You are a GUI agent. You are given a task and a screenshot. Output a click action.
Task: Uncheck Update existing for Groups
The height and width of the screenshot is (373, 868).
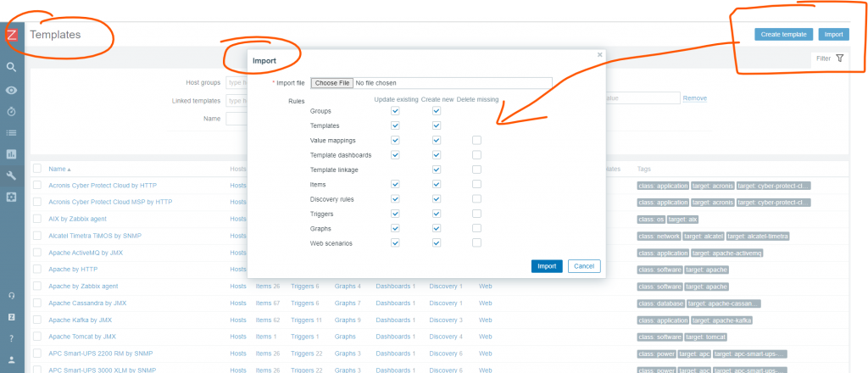[x=395, y=111]
